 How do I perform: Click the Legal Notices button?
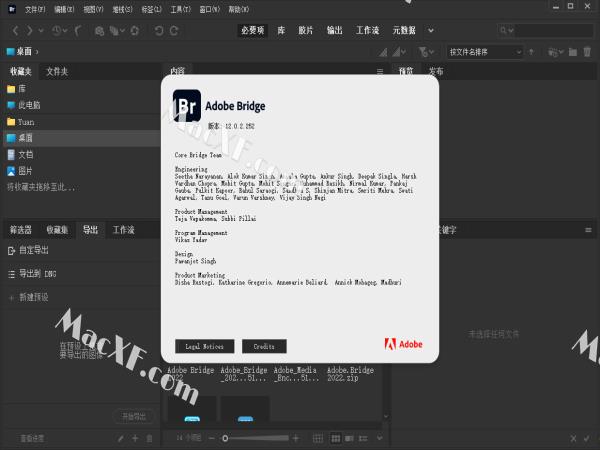(205, 346)
